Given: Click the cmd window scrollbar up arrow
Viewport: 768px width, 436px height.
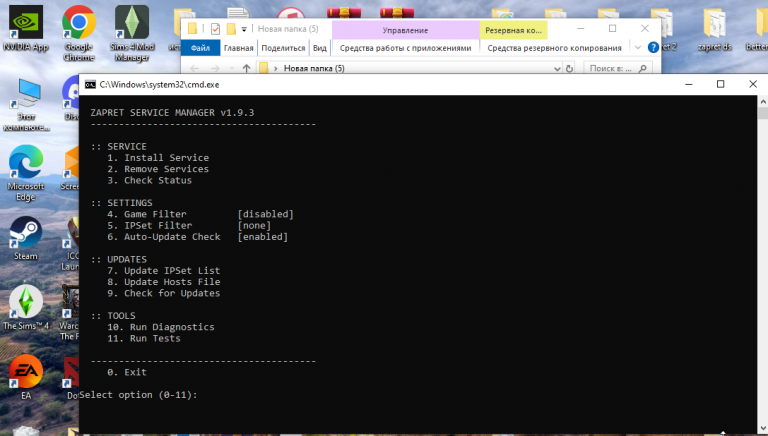Looking at the screenshot, I should [763, 102].
